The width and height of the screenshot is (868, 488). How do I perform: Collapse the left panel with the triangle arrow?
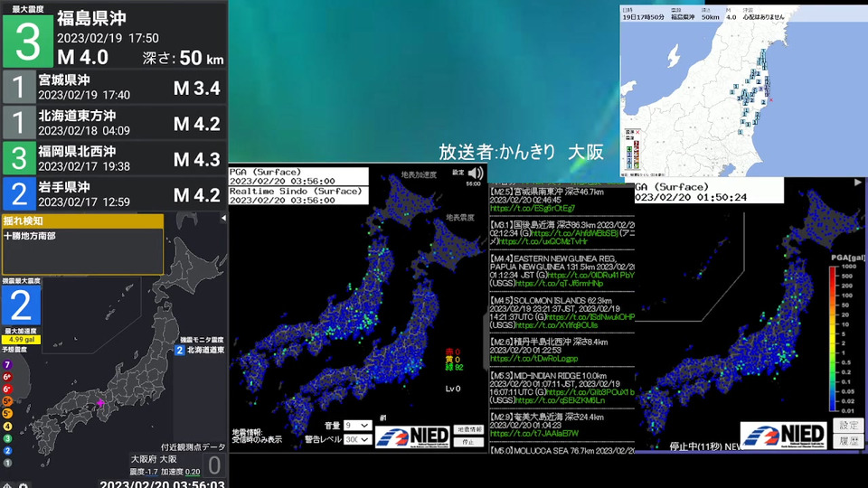223,218
